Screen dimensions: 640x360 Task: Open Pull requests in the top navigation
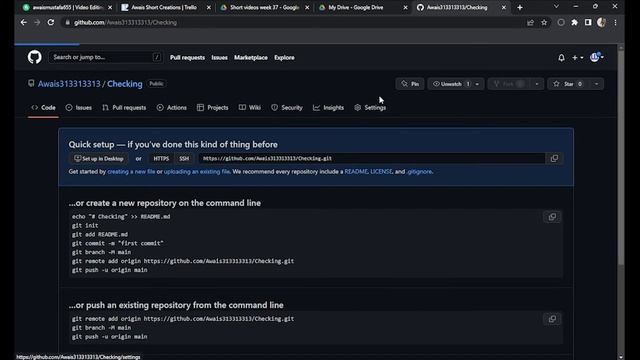pyautogui.click(x=187, y=58)
